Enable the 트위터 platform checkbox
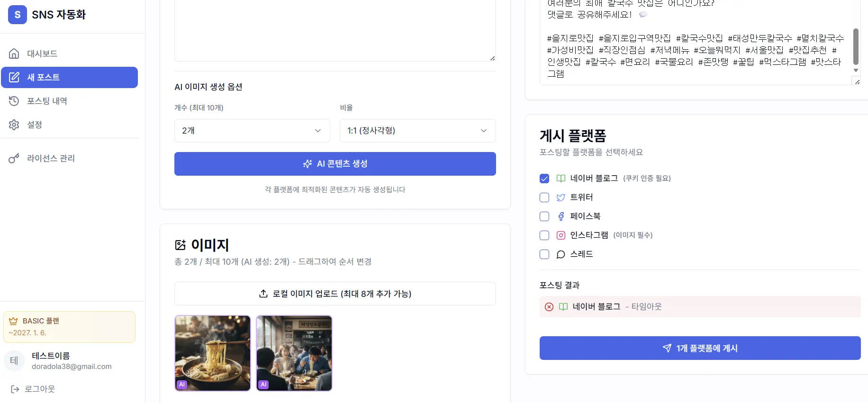The image size is (868, 403). (x=544, y=197)
